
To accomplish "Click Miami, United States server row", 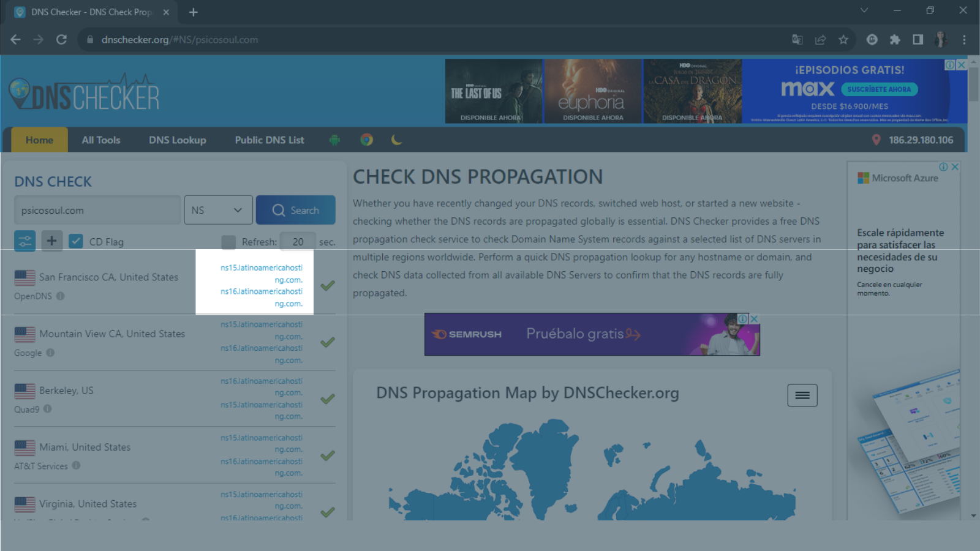I will tap(175, 455).
